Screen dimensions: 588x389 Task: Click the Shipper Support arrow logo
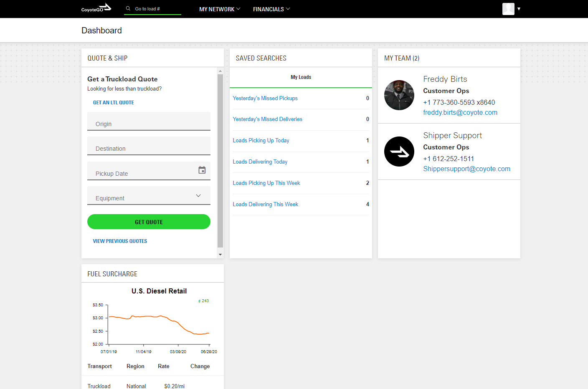399,152
